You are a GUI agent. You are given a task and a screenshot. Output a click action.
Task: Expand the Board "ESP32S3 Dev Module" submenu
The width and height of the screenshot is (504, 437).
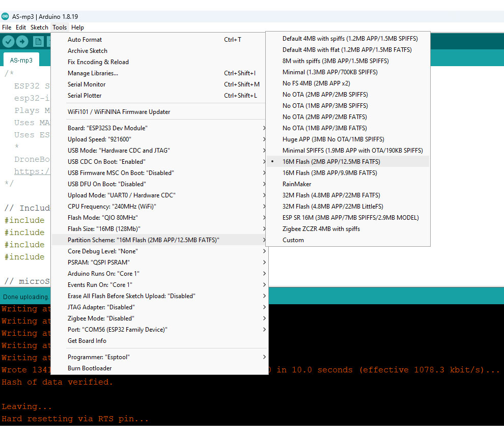tap(107, 128)
